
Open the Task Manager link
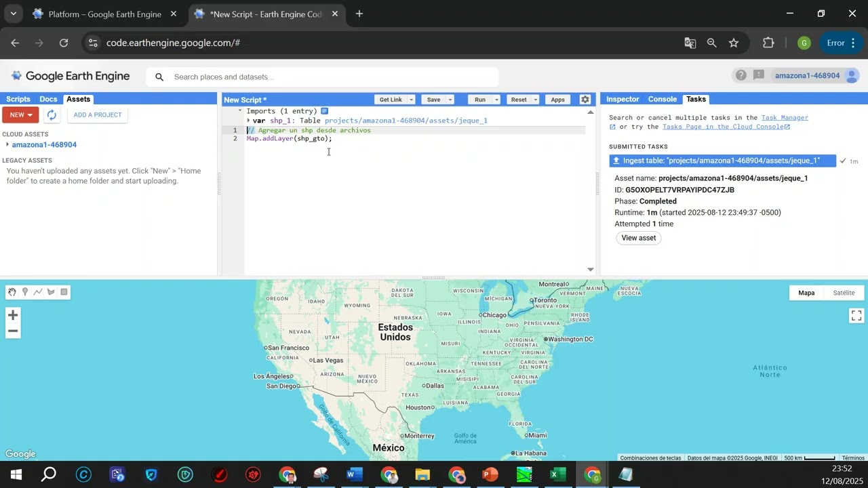click(785, 118)
